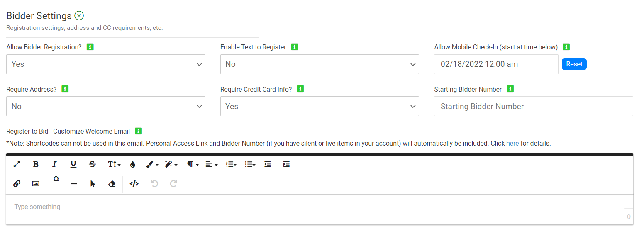Image resolution: width=644 pixels, height=234 pixels.
Task: Decrease indent in the editor
Action: [268, 164]
